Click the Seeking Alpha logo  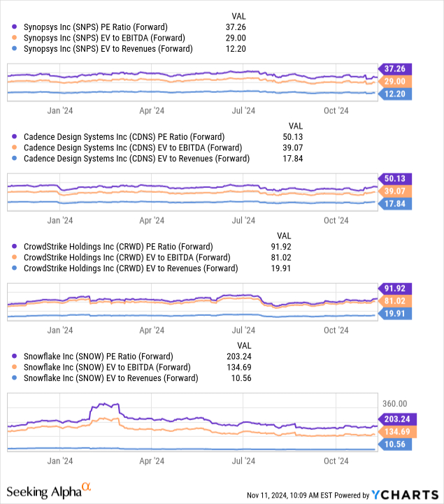point(46,492)
